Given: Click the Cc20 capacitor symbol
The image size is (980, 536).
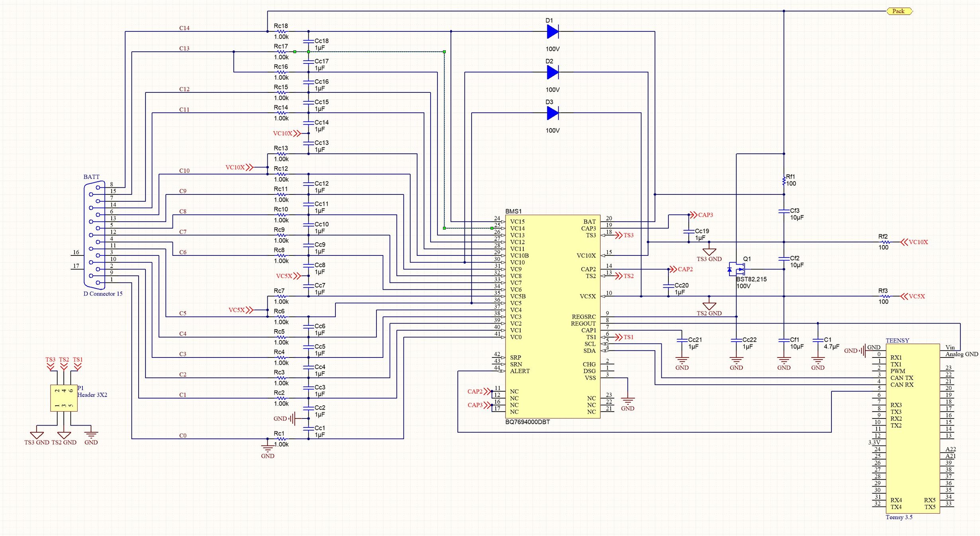Looking at the screenshot, I should click(x=668, y=286).
